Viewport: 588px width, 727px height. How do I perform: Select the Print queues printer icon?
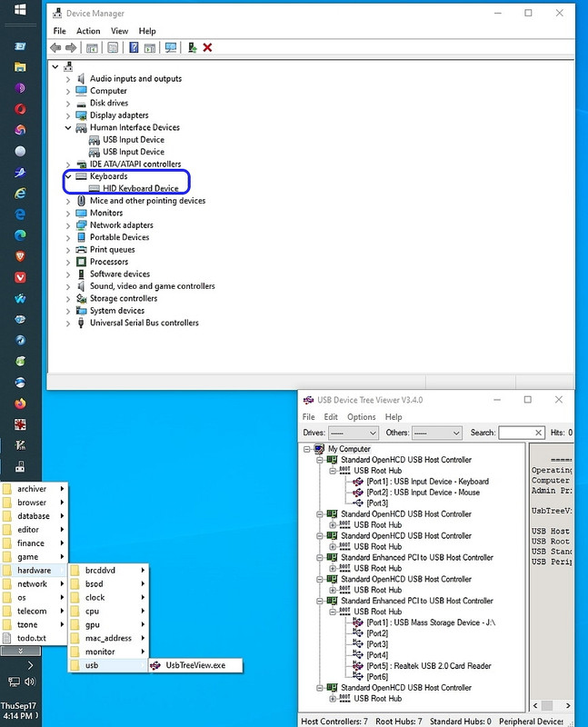coord(81,249)
